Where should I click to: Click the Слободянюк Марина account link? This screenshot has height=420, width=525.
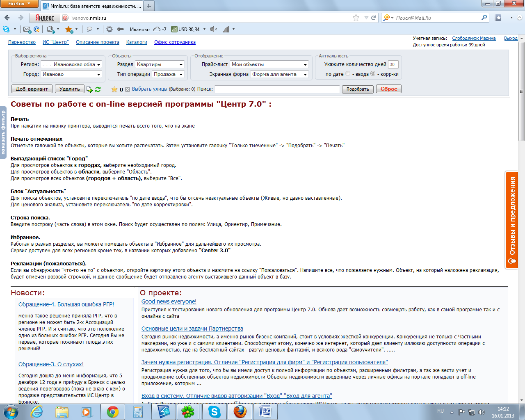pos(474,38)
